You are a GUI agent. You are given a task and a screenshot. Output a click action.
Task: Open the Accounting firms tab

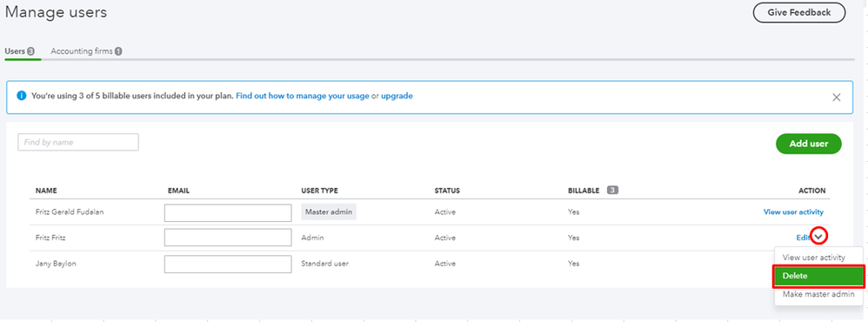coord(86,51)
